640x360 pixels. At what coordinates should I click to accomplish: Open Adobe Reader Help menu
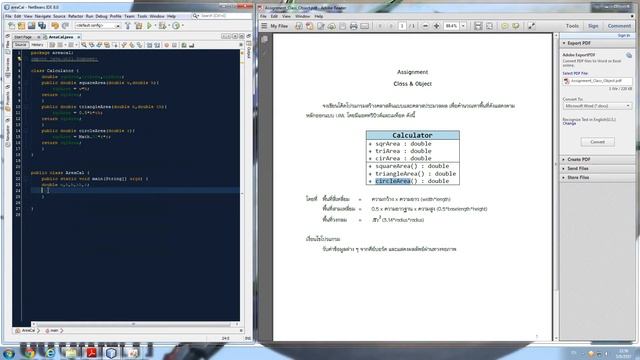pos(319,16)
